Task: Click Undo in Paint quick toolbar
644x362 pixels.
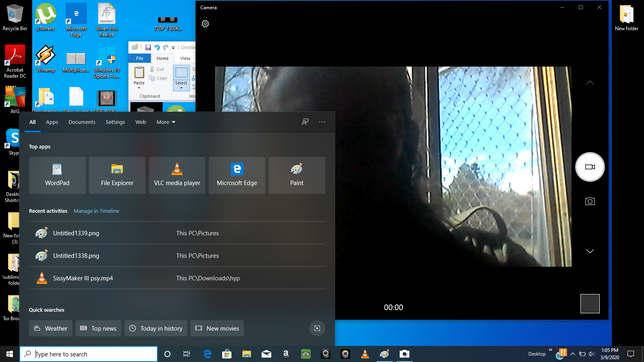Action: (x=157, y=47)
